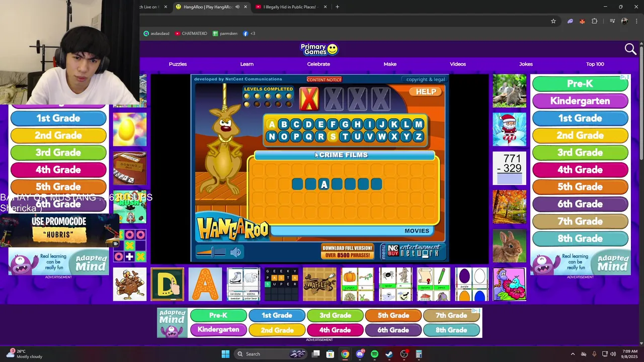Click the HELP button in the game
Image resolution: width=644 pixels, height=362 pixels.
coord(426,92)
